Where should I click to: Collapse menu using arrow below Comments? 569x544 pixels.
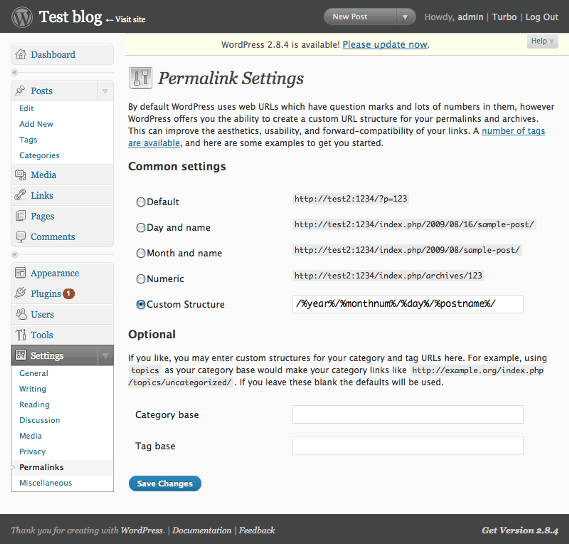pyautogui.click(x=15, y=254)
